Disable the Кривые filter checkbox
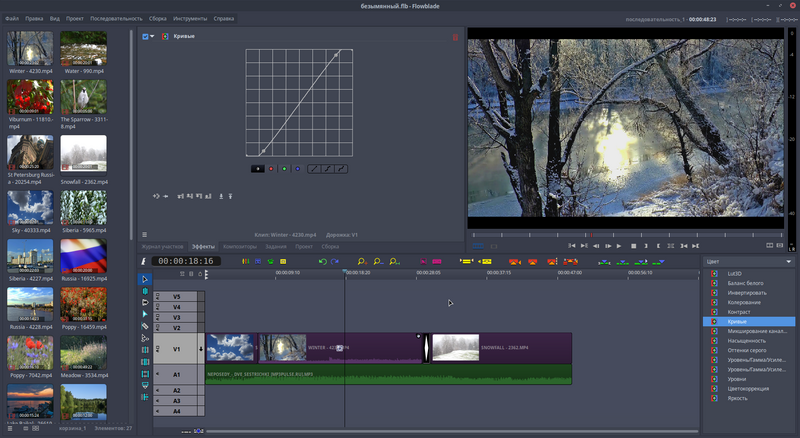 tap(145, 37)
